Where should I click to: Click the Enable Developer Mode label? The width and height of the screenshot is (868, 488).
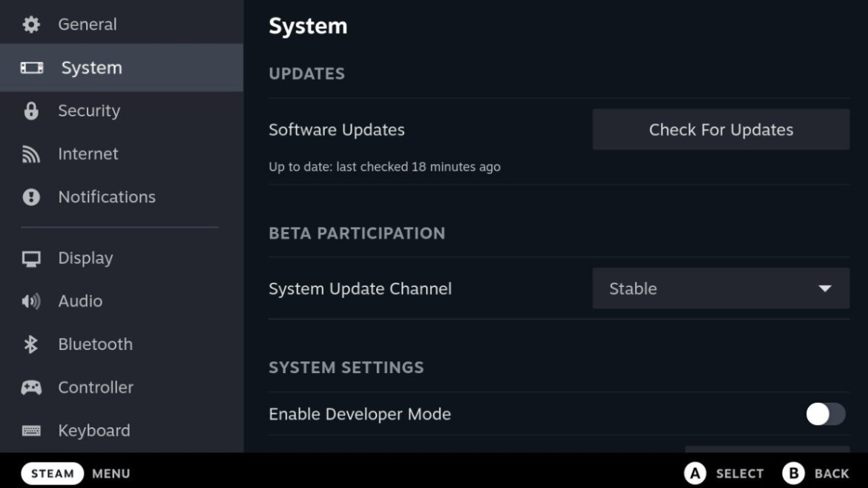tap(360, 414)
